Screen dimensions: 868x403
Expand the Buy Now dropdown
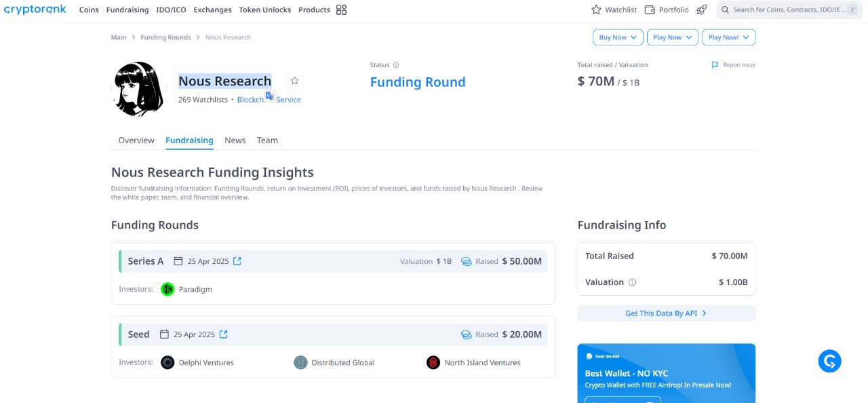tap(618, 37)
